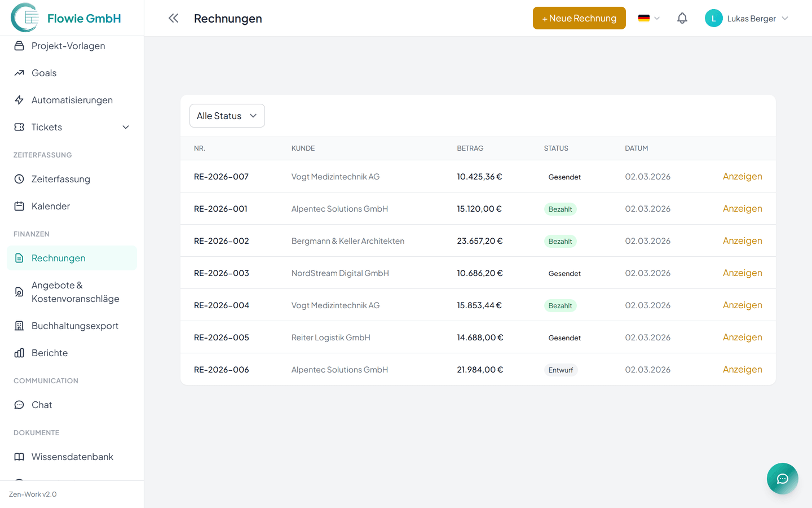Open Buchhaltungsexport in the sidebar
Screen dimensions: 812x508
pyautogui.click(x=74, y=326)
